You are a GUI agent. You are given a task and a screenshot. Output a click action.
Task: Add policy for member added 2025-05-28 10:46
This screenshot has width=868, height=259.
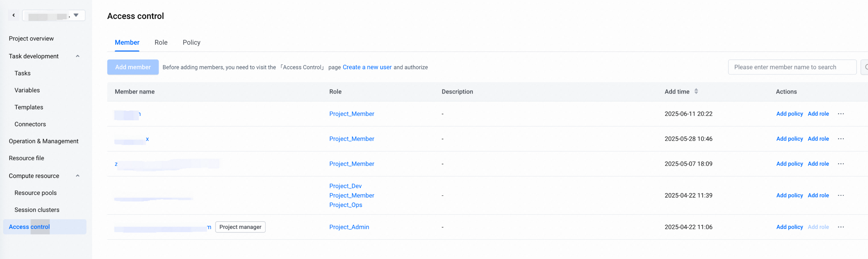coord(789,139)
